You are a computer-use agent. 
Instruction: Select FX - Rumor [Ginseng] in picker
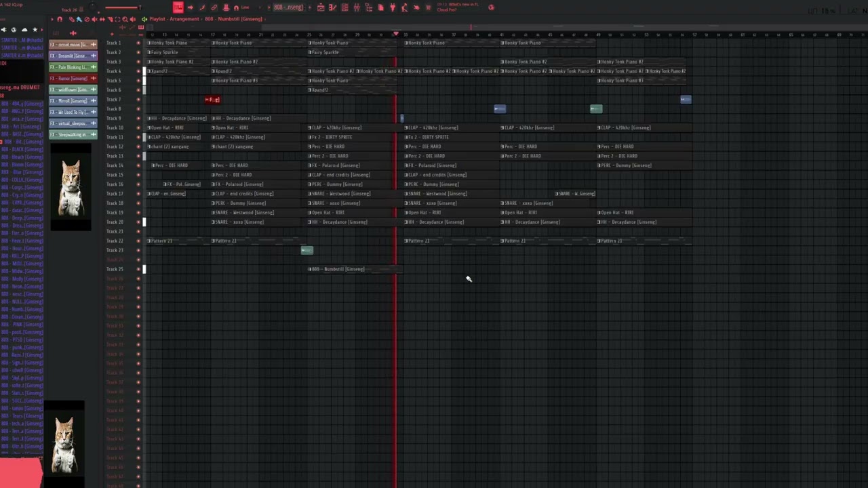click(73, 79)
